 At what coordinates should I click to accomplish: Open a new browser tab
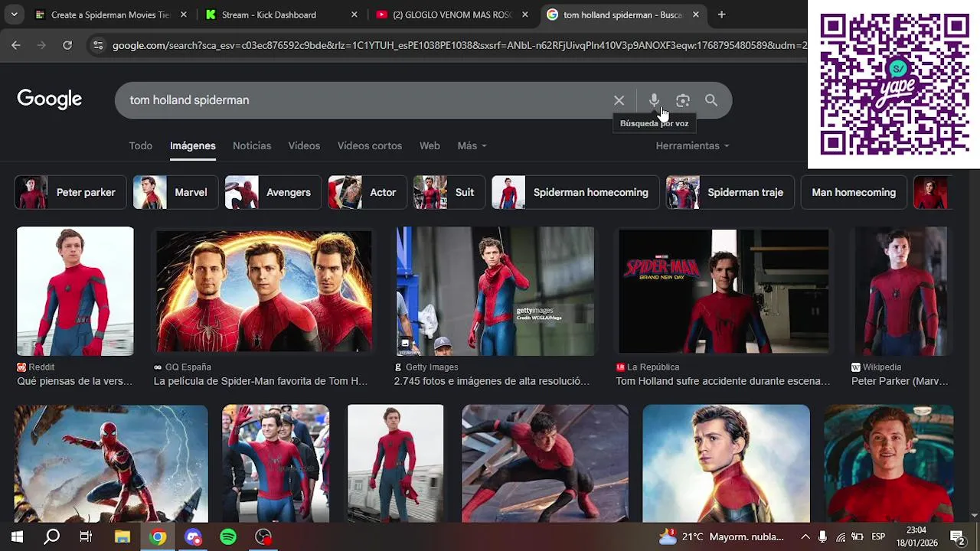click(x=721, y=15)
